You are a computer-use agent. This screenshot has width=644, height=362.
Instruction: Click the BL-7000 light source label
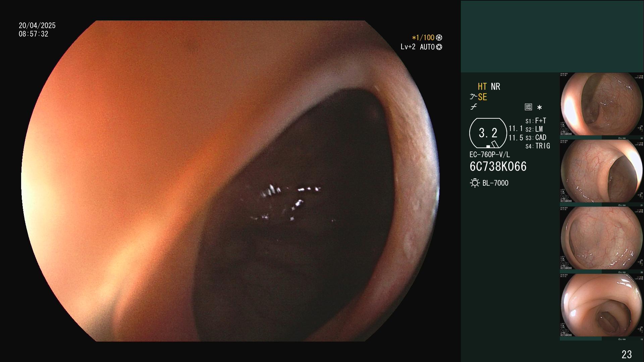click(x=495, y=183)
